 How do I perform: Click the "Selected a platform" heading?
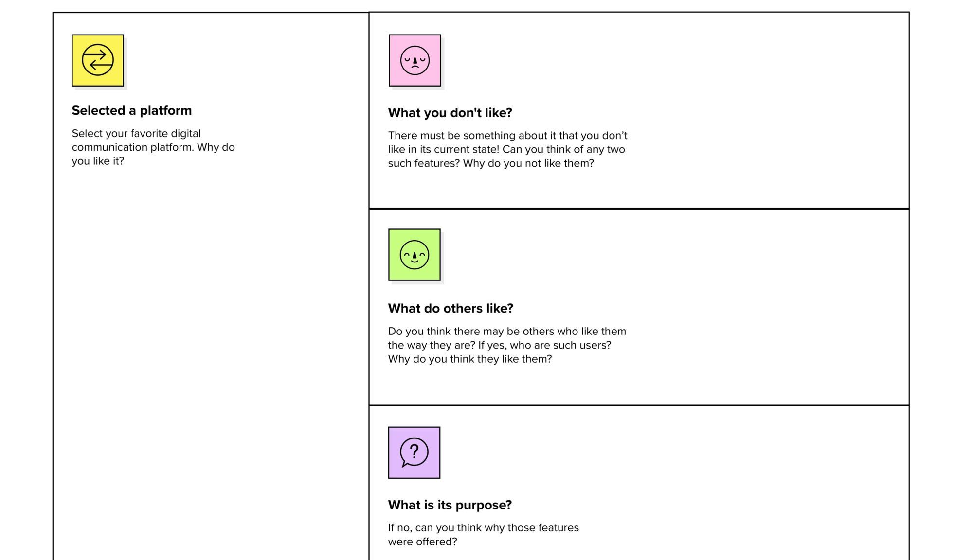pos(132,111)
